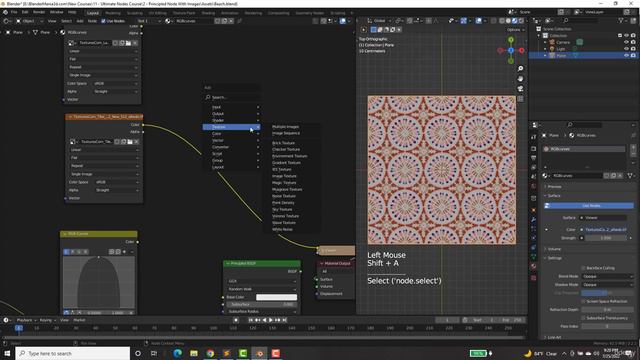The width and height of the screenshot is (640, 360).
Task: Open Windows Task View button
Action: pos(154,353)
